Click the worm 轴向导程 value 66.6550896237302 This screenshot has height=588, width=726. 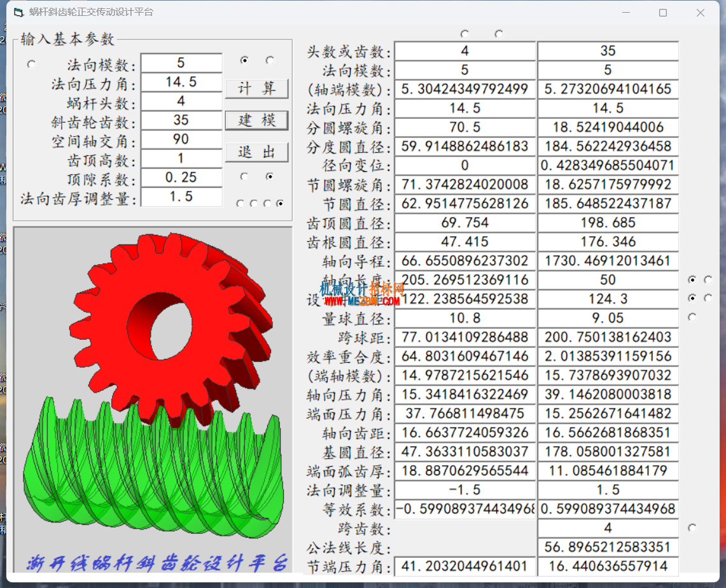coord(465,261)
